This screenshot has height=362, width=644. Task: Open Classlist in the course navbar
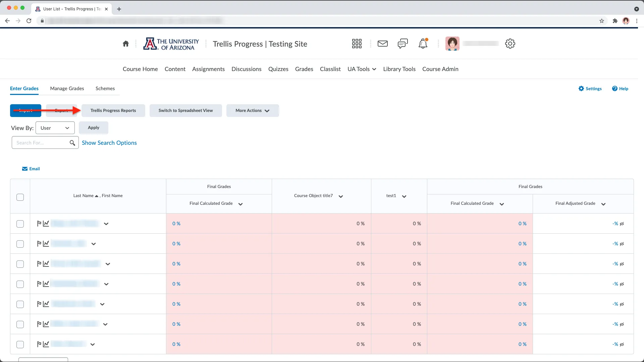click(330, 69)
